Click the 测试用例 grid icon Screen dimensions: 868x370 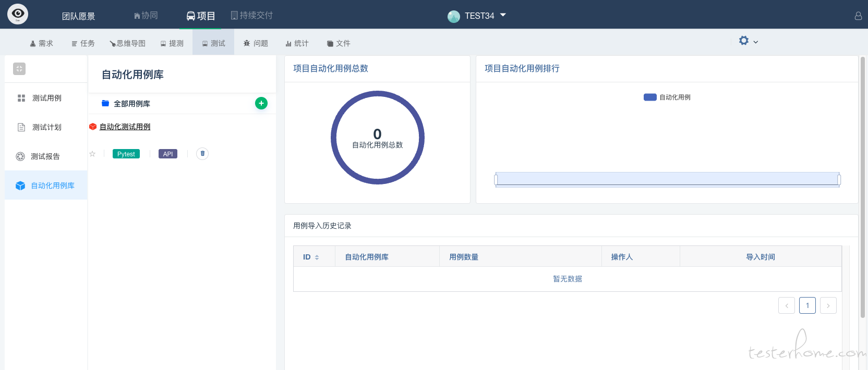click(21, 98)
